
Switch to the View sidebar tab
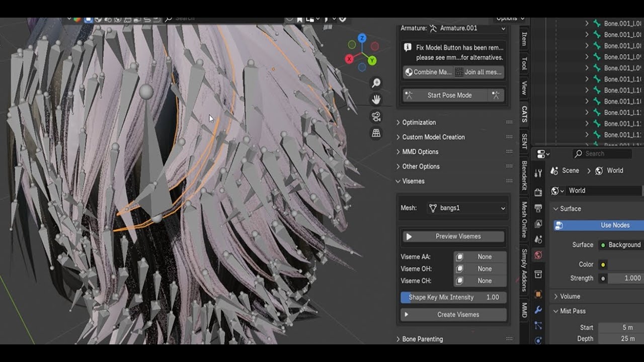click(524, 88)
